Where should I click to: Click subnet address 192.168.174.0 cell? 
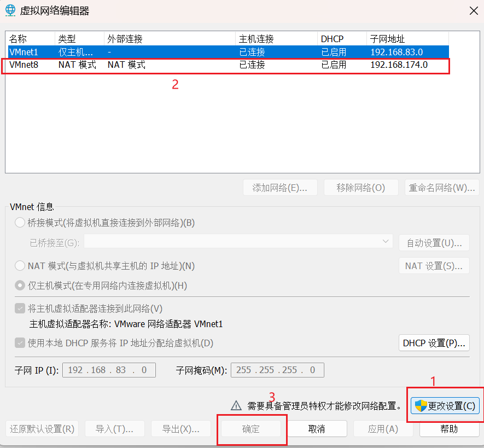[399, 65]
